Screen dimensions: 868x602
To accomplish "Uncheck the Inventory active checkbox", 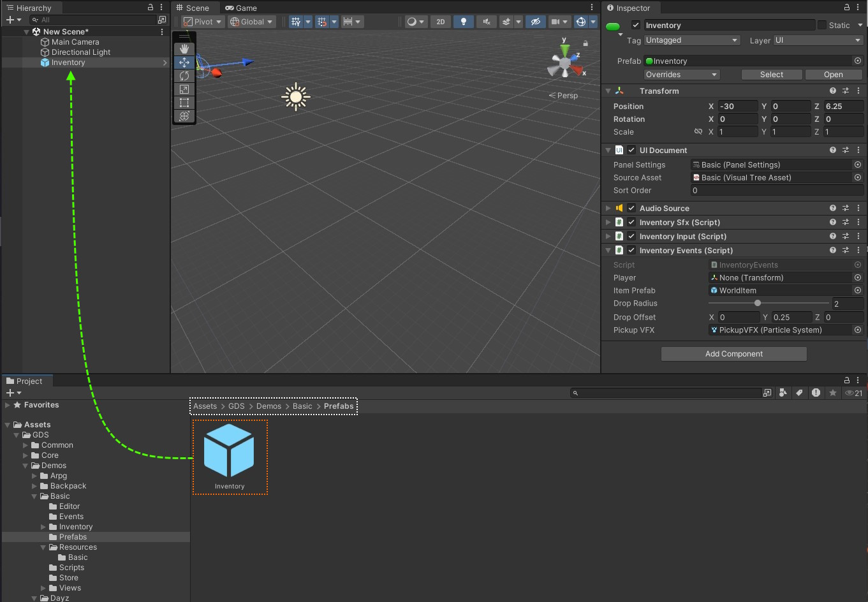I will pos(636,26).
